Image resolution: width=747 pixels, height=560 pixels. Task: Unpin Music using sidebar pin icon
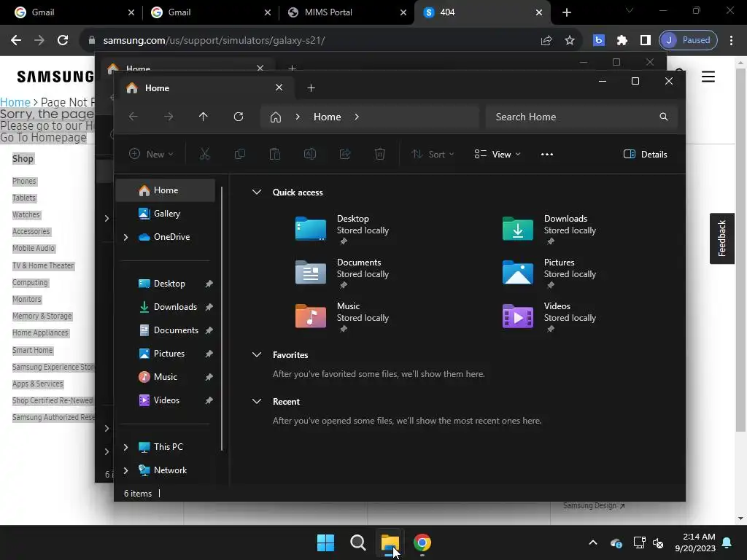(209, 377)
